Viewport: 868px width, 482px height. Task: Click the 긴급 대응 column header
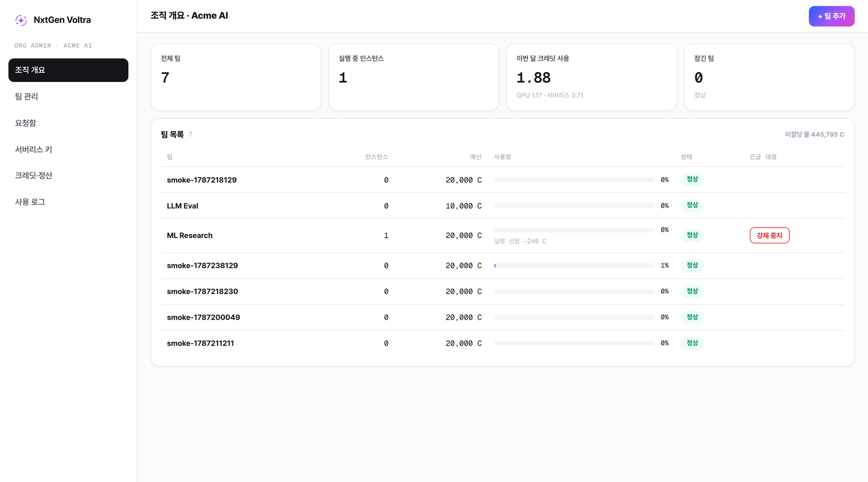(x=763, y=157)
